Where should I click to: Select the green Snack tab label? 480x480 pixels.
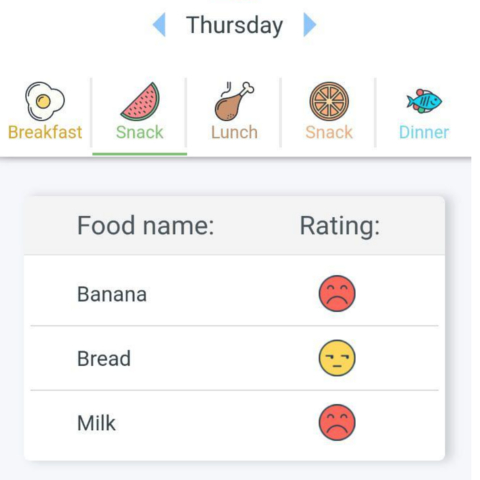[x=140, y=132]
